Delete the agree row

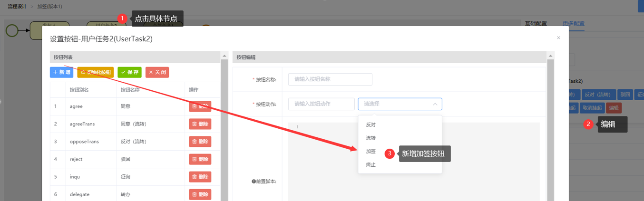200,106
